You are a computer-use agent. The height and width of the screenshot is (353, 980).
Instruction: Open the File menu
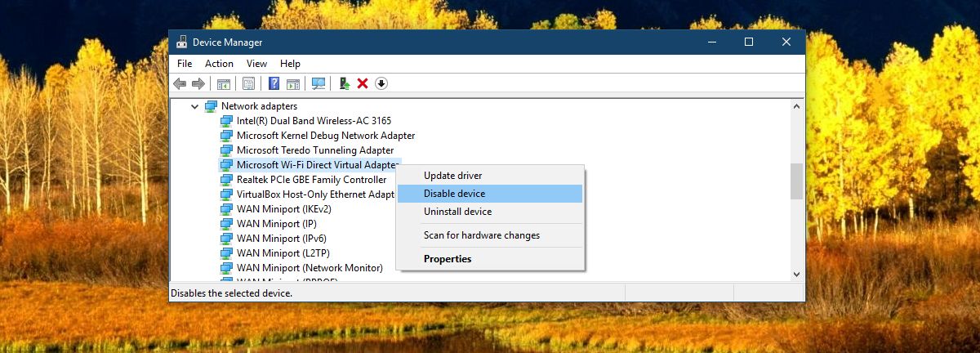coord(185,64)
